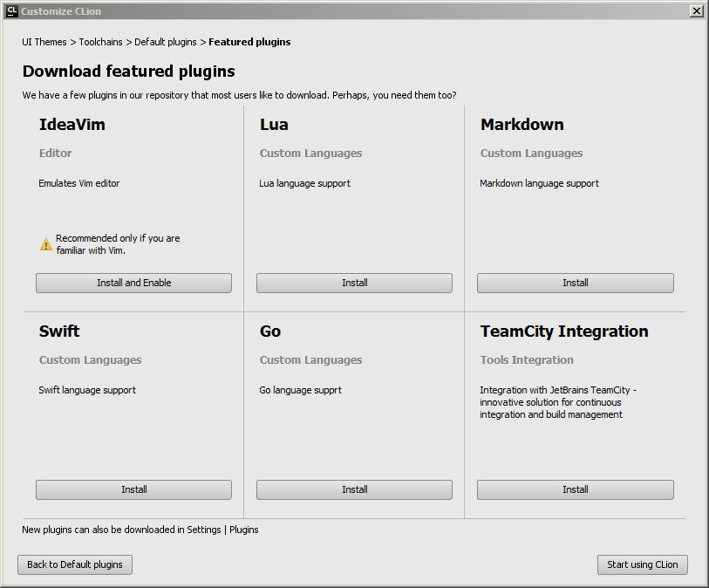Open the UI Themes step in the breadcrumb
The width and height of the screenshot is (709, 588).
(x=44, y=41)
